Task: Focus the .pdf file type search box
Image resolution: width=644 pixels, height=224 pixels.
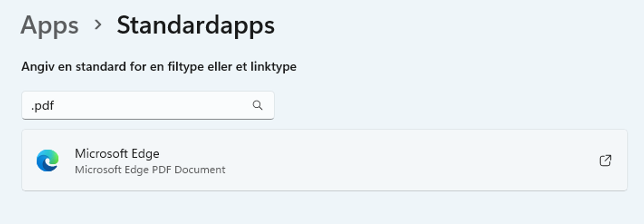Action: (x=148, y=105)
